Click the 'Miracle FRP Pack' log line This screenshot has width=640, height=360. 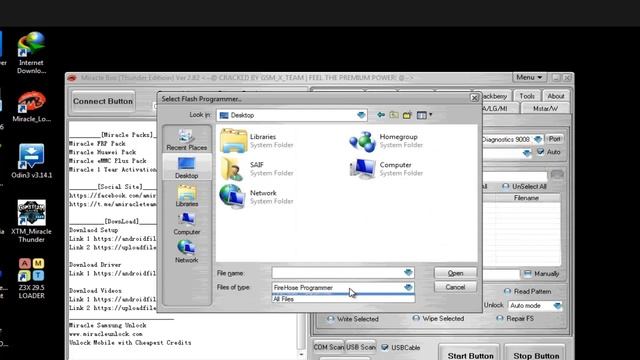tap(97, 144)
